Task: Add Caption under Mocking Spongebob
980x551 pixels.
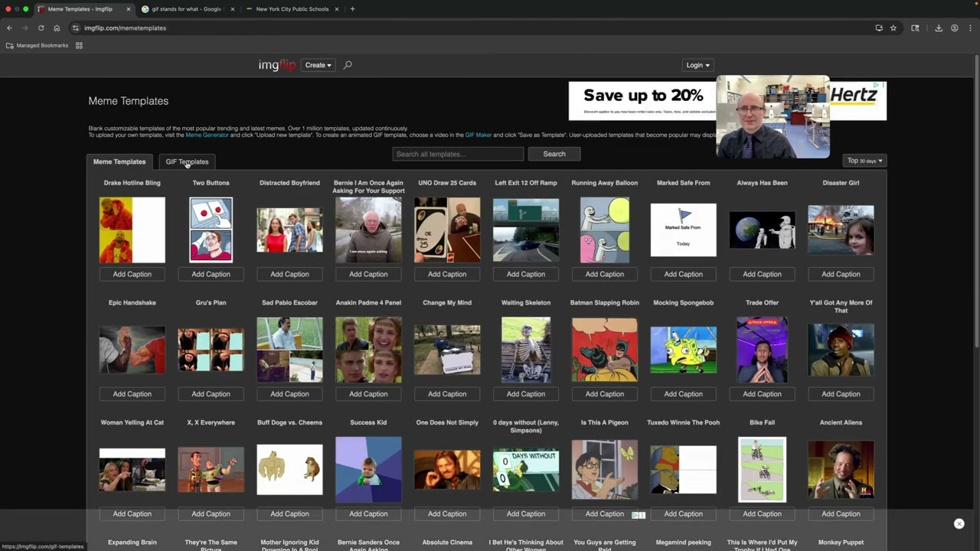Action: (683, 394)
